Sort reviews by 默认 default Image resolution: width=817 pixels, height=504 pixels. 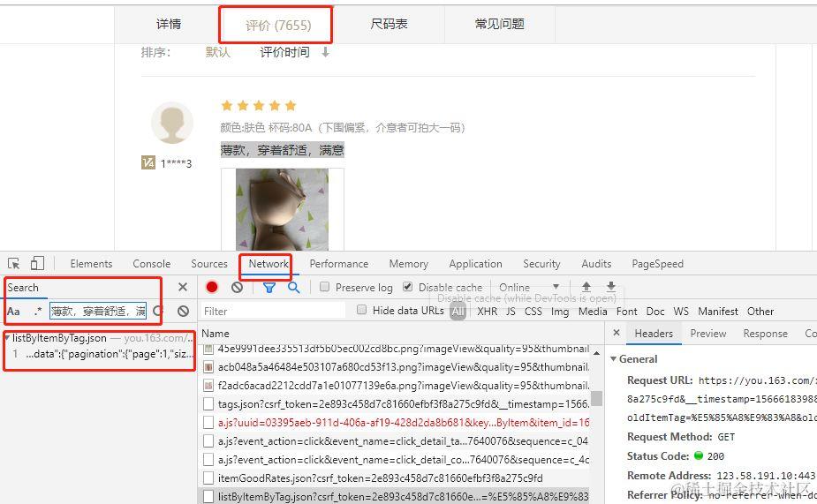[218, 52]
